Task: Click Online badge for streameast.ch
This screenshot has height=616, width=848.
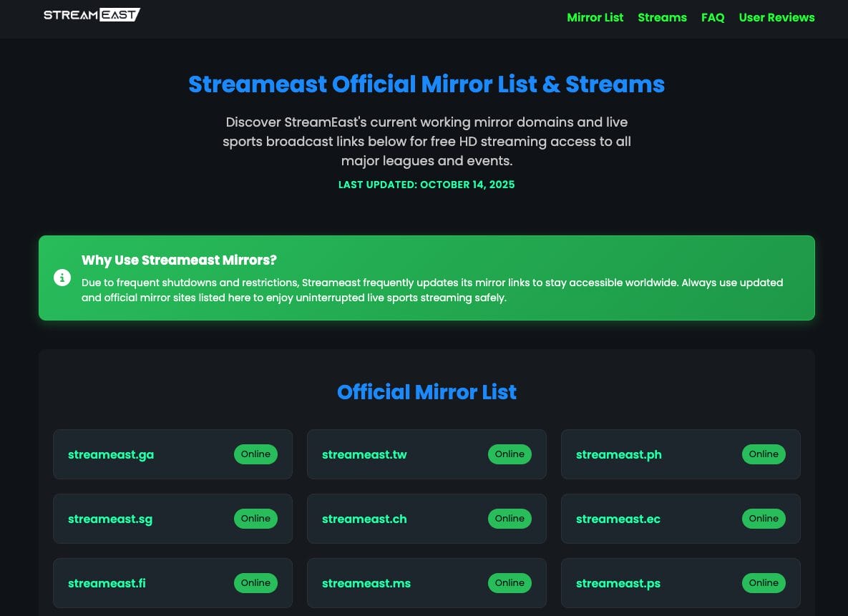Action: point(510,519)
